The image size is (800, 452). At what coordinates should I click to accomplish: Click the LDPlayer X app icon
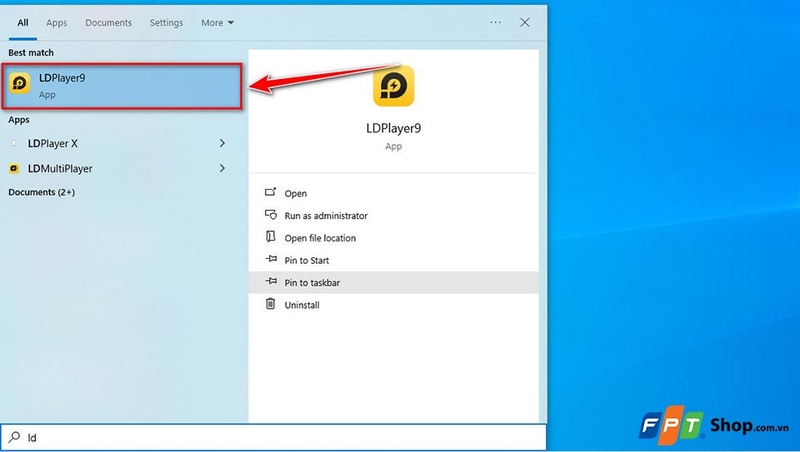(14, 143)
